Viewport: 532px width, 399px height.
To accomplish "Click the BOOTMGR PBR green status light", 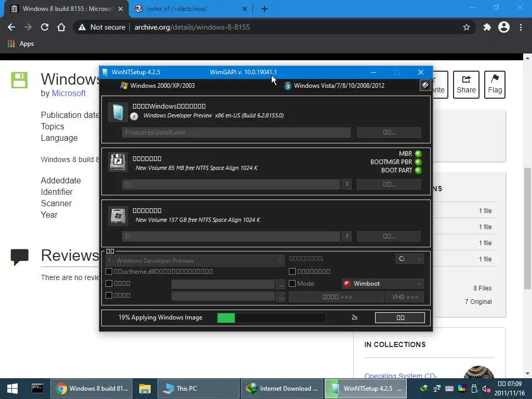I will click(x=418, y=162).
